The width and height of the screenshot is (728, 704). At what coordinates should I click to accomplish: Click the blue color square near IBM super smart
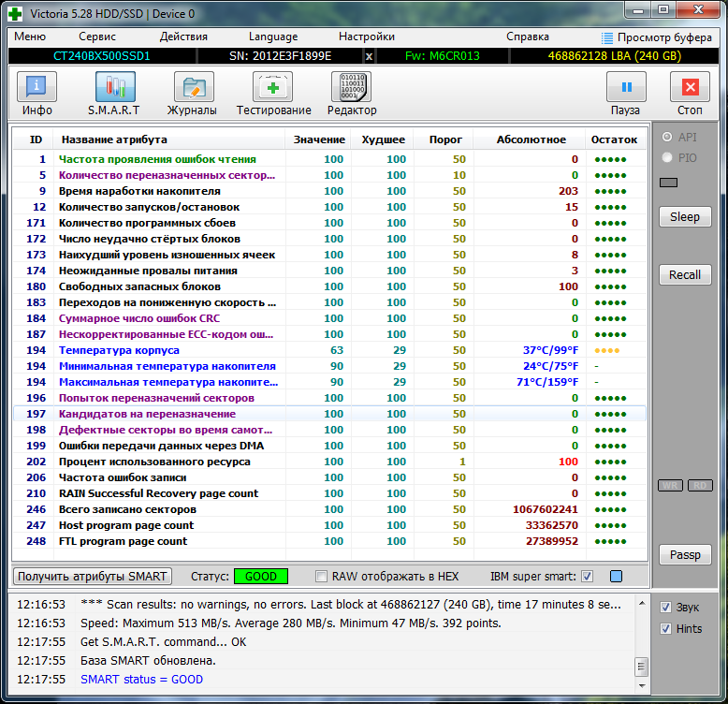(x=616, y=576)
